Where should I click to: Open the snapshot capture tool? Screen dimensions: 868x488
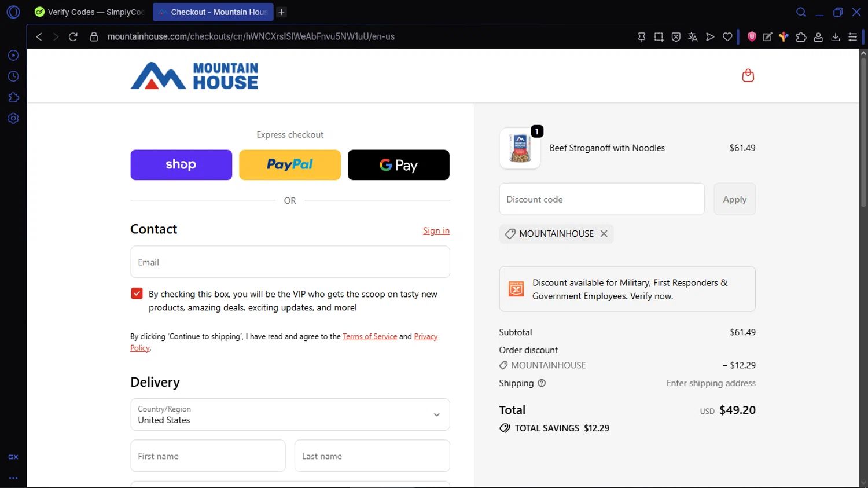point(659,36)
